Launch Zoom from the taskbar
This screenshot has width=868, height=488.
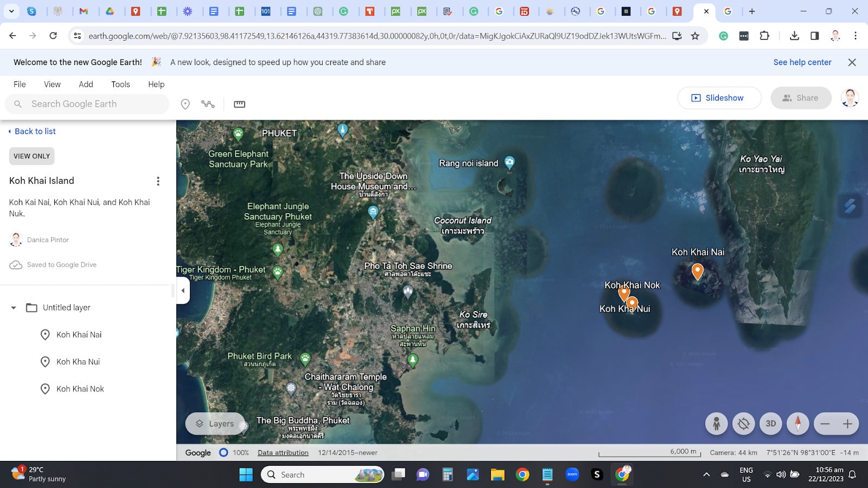pos(572,474)
